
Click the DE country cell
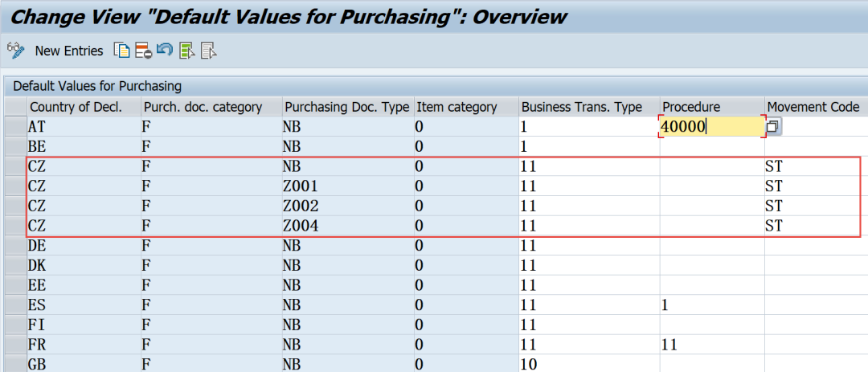(x=83, y=245)
